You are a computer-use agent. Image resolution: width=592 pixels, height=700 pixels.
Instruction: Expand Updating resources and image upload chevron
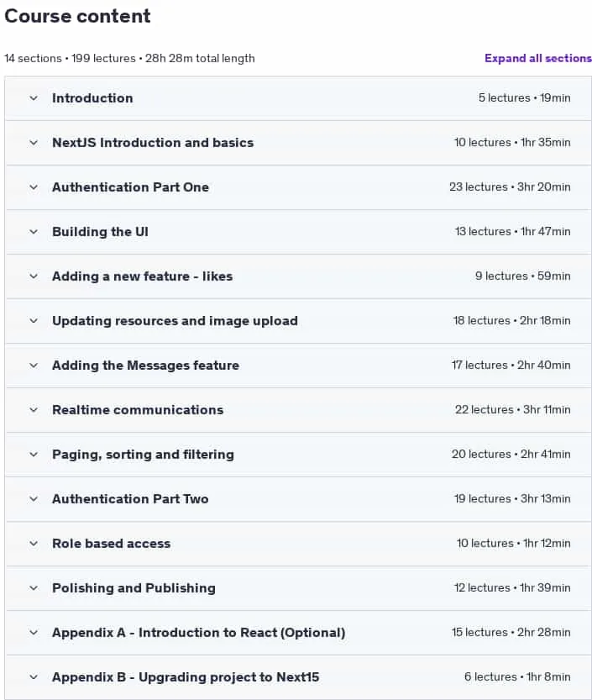[34, 321]
